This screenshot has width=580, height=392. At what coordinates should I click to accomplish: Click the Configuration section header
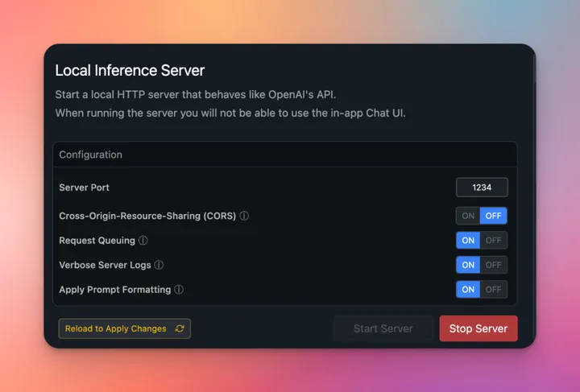point(285,155)
